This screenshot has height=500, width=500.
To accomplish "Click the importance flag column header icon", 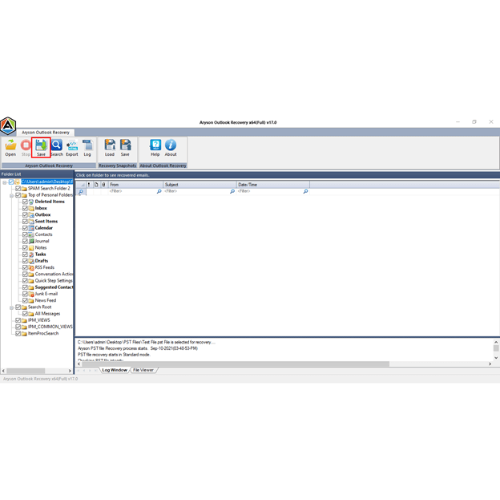I will click(x=89, y=184).
